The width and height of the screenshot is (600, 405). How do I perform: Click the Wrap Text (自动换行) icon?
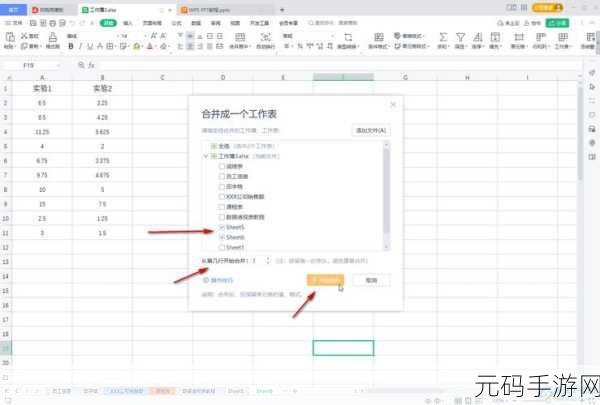[x=266, y=37]
